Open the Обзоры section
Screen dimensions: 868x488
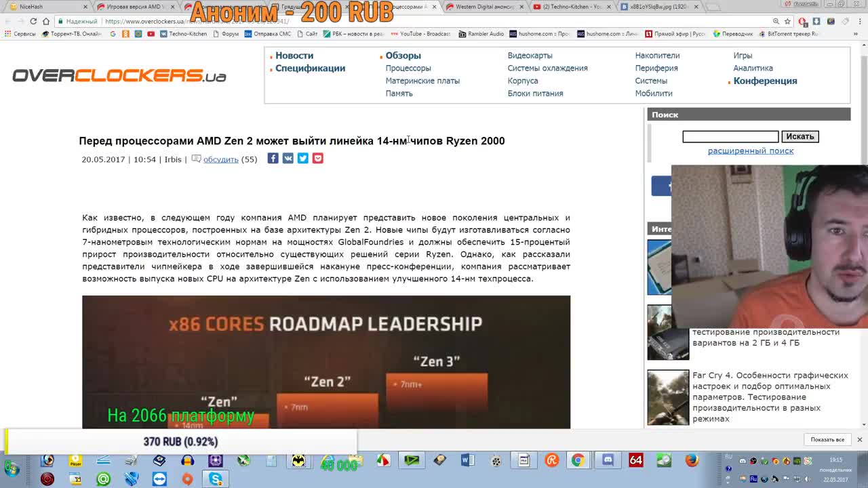[403, 56]
